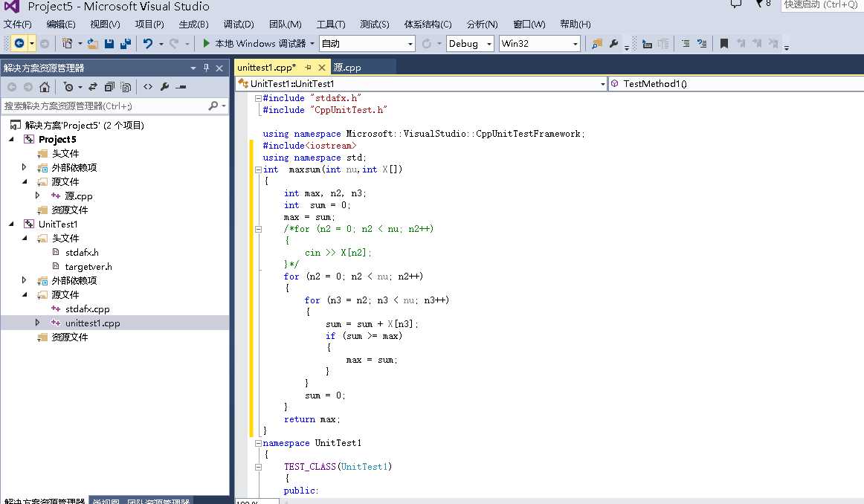Expand the unittest1.cpp tree node

click(37, 323)
